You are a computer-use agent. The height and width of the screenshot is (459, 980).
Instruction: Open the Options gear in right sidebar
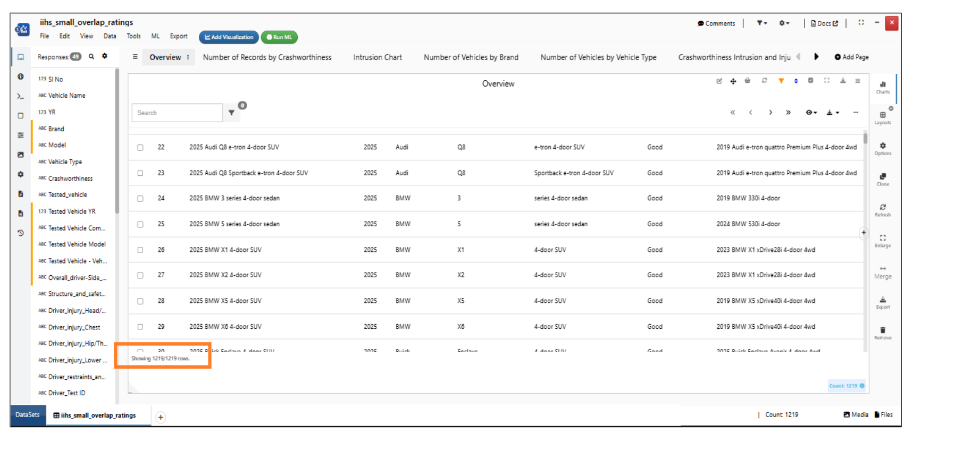click(x=883, y=149)
